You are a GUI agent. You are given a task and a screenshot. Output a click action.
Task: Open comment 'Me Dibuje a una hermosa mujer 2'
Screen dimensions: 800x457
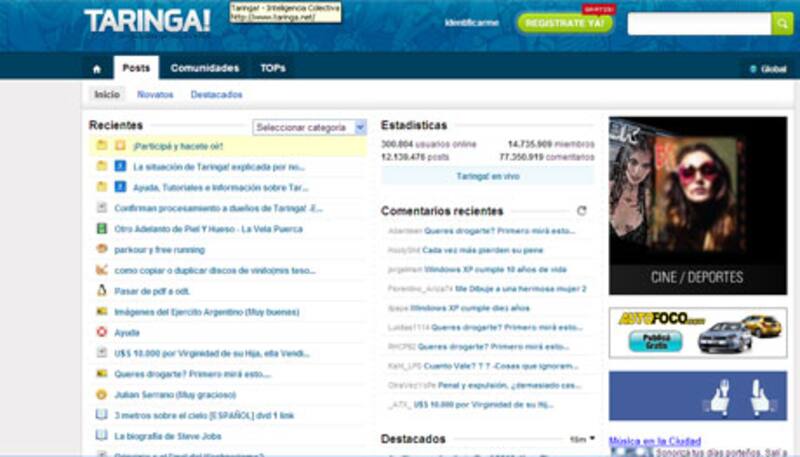tap(520, 289)
